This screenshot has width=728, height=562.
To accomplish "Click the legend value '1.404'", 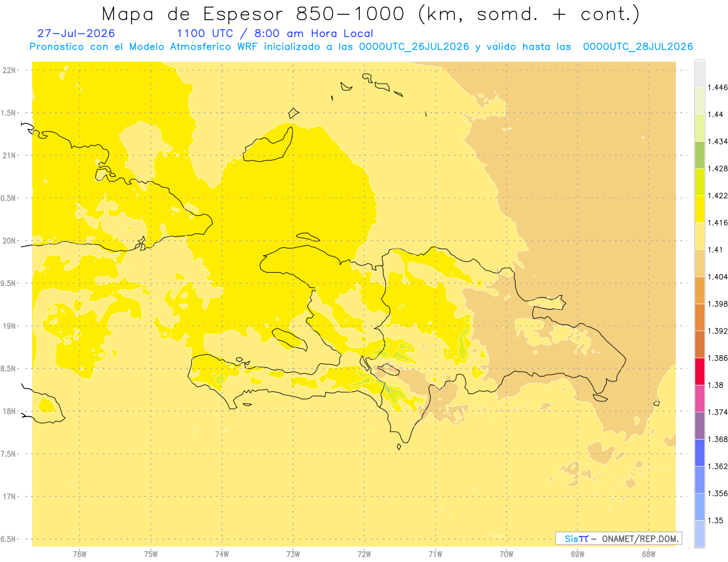I will (719, 276).
